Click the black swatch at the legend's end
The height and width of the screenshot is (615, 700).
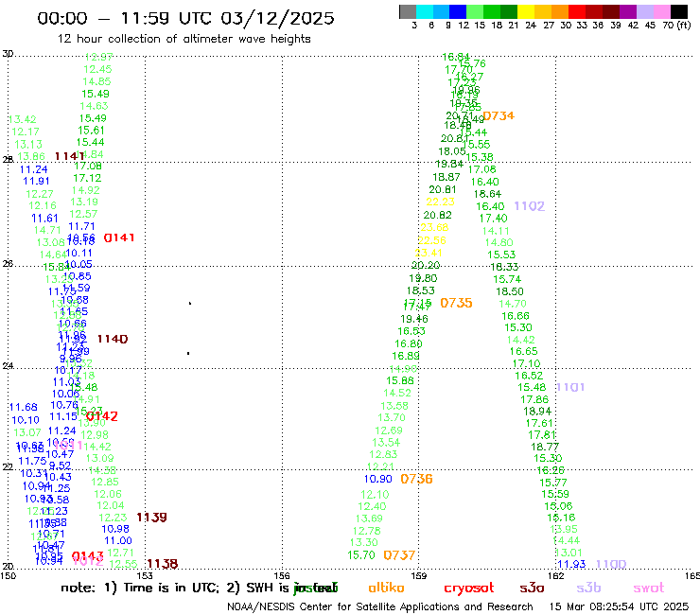678,11
